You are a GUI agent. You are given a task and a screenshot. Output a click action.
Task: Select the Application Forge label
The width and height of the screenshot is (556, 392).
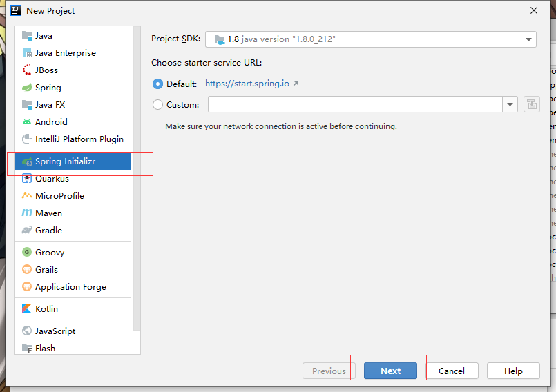[70, 286]
